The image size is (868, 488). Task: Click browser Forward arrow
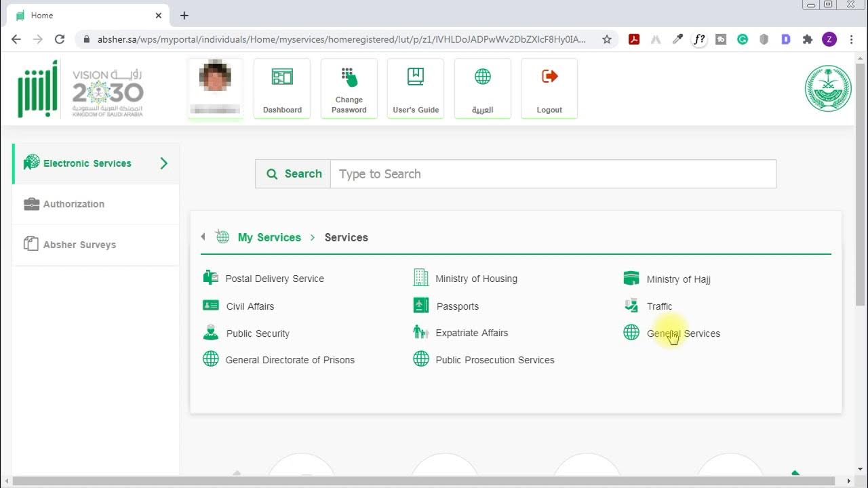pos(38,39)
